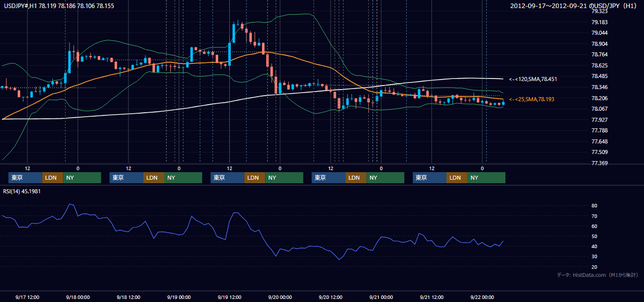This screenshot has height=302, width=644.
Task: Click the 9/21 12:00 time label
Action: [x=432, y=297]
